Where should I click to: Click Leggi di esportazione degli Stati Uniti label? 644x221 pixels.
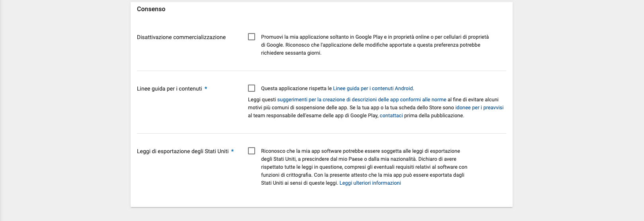(183, 151)
